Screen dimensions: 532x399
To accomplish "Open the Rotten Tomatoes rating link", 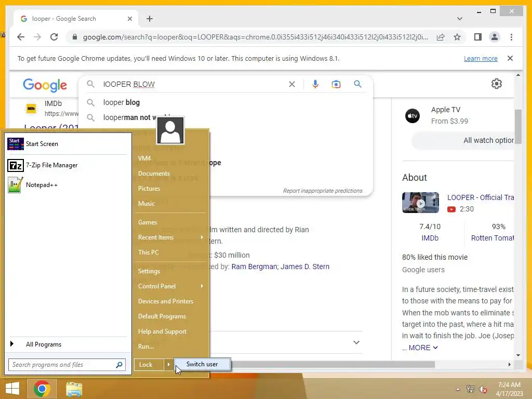I will (x=493, y=238).
